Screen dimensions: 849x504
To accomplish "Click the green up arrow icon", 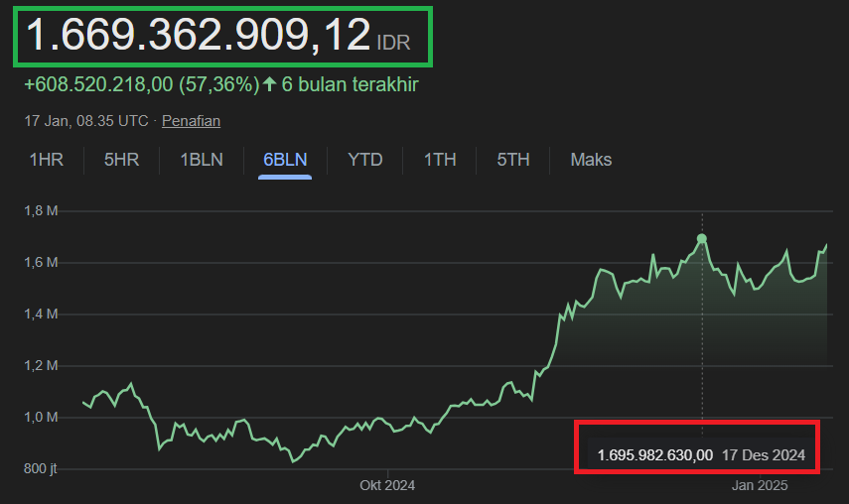I will coord(270,84).
